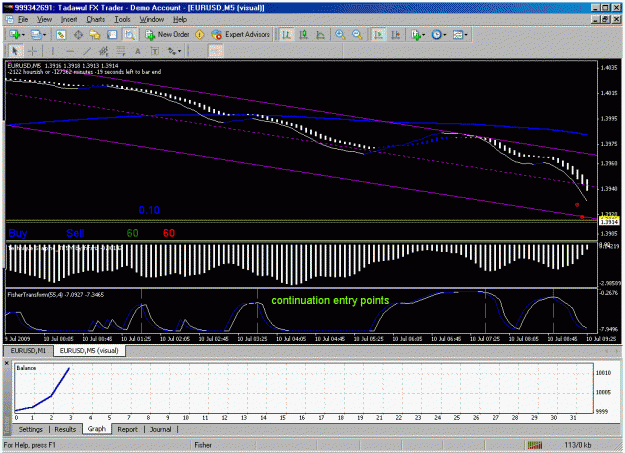Click the blue Sell label on chart
The image size is (625, 453).
[75, 233]
